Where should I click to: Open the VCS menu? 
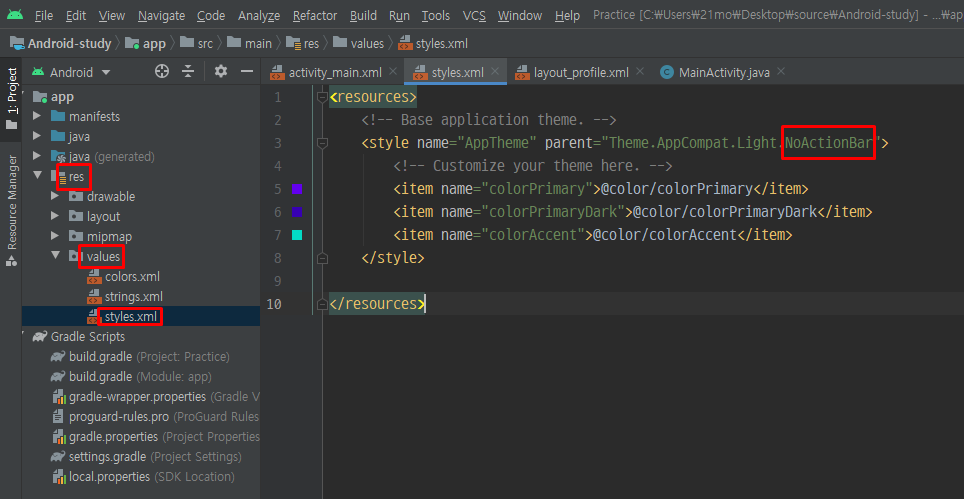click(x=474, y=16)
